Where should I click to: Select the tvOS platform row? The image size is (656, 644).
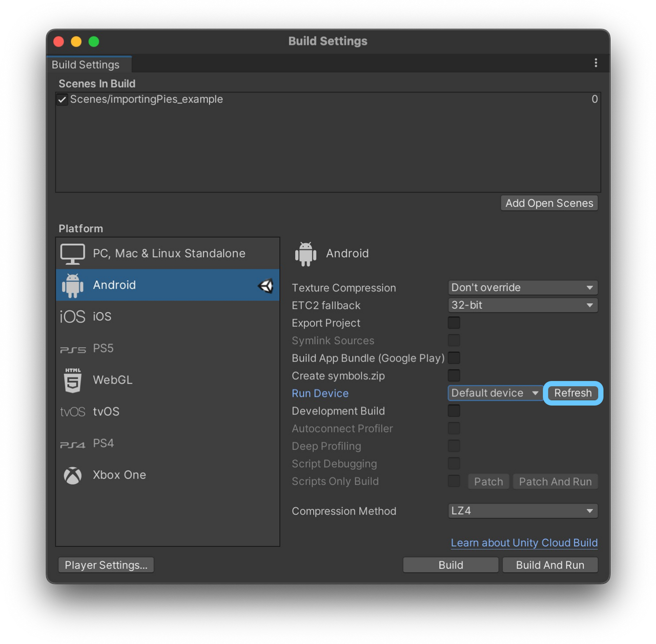point(168,412)
